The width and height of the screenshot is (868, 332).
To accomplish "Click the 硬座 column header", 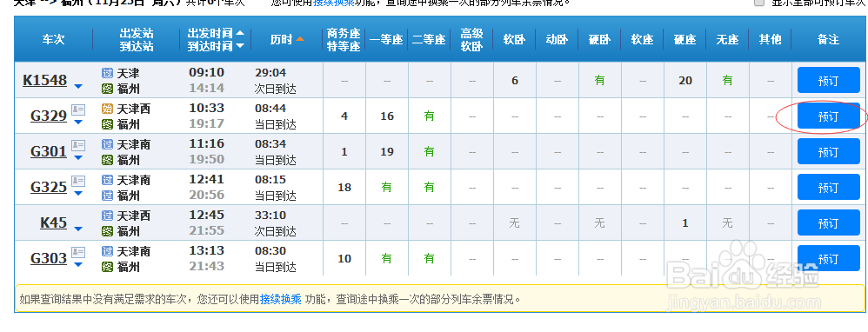I will coord(684,39).
